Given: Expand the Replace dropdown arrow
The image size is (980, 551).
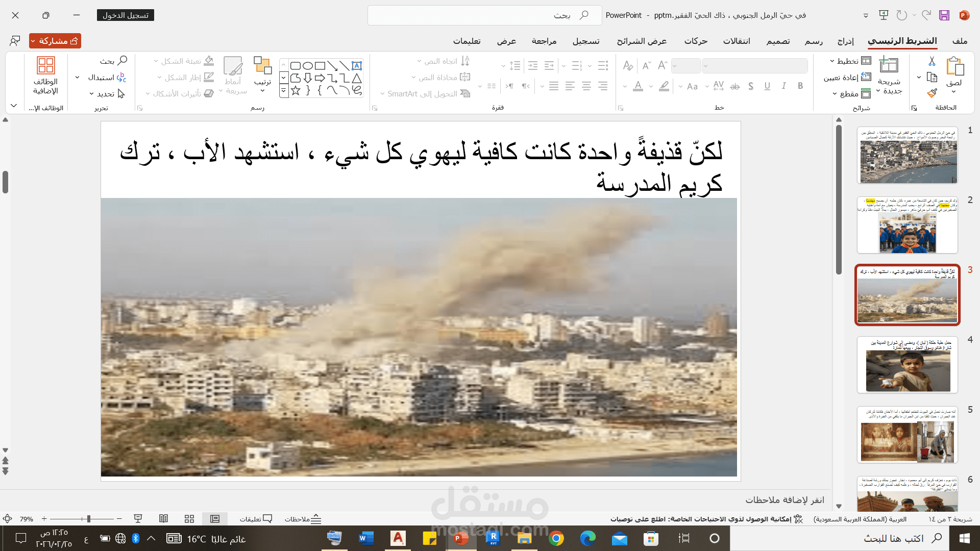Looking at the screenshot, I should (x=78, y=78).
